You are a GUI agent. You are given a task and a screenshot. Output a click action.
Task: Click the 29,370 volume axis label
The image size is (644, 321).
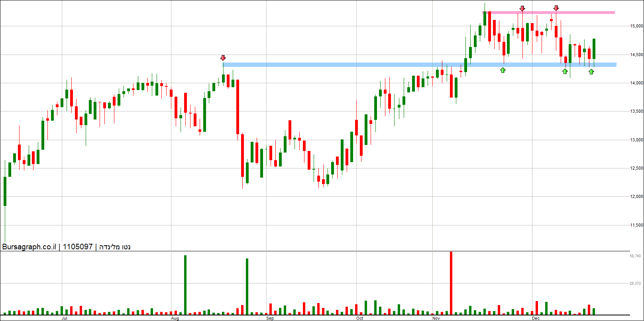point(635,284)
